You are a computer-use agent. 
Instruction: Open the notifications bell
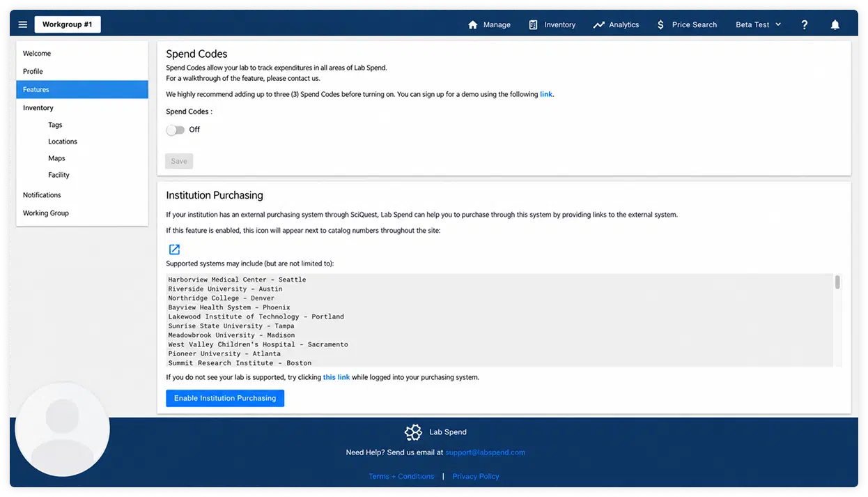click(835, 24)
